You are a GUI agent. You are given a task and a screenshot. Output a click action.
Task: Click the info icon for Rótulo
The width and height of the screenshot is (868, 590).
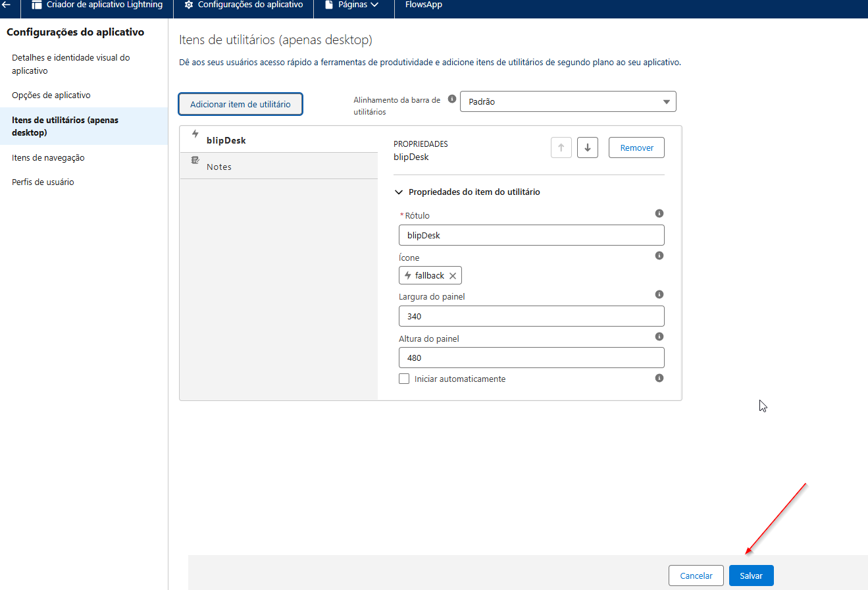click(659, 213)
